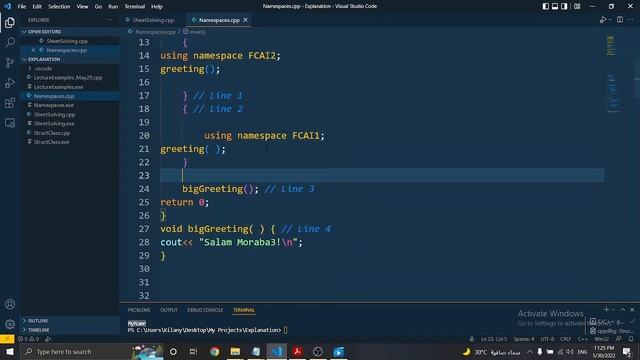Screen dimensions: 640x360
Task: Click the Ln 23, Col 5 status item
Action: (x=493, y=339)
